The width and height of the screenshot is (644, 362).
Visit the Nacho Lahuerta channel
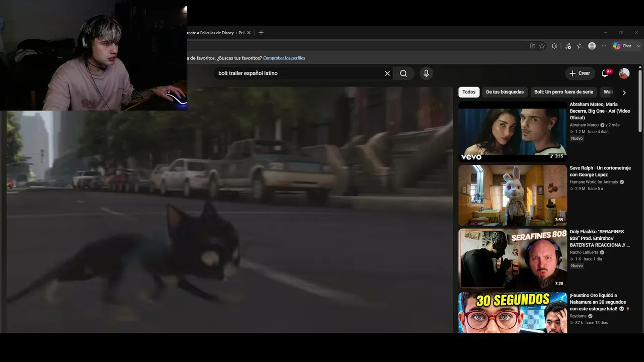(584, 252)
